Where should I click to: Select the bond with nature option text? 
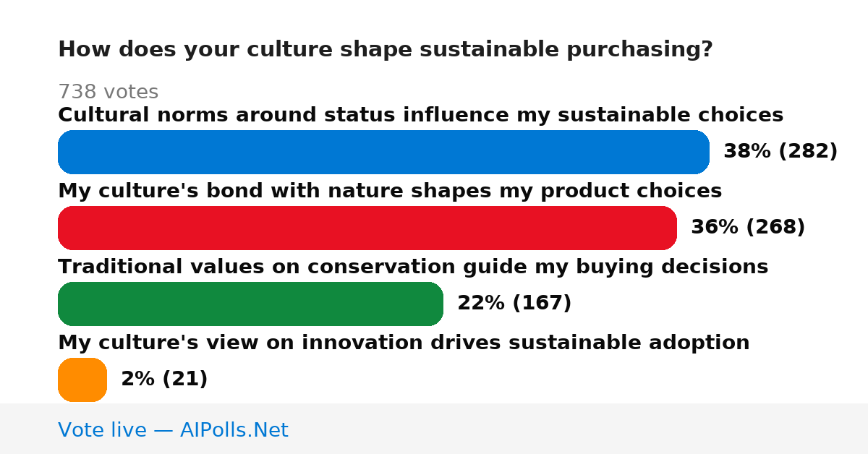tap(390, 191)
